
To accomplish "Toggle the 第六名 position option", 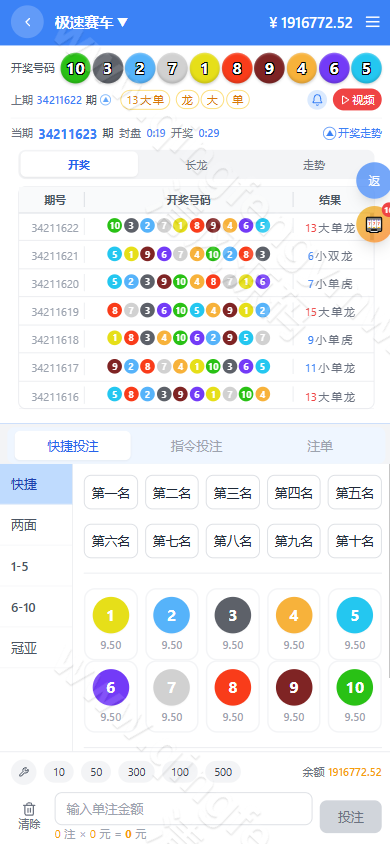I will 111,541.
